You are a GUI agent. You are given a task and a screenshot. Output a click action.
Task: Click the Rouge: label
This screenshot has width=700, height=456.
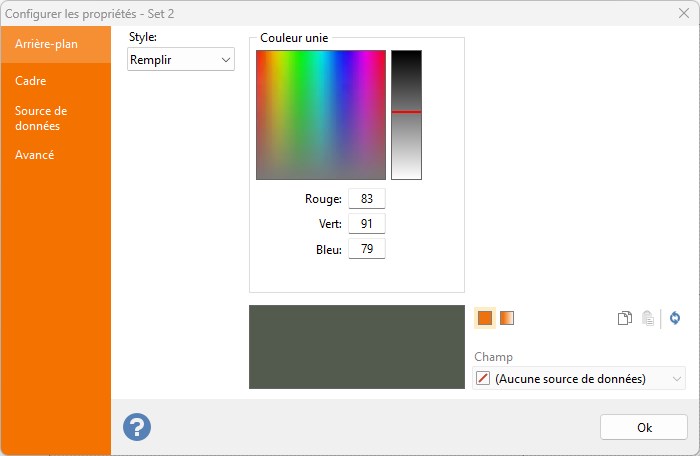click(323, 199)
